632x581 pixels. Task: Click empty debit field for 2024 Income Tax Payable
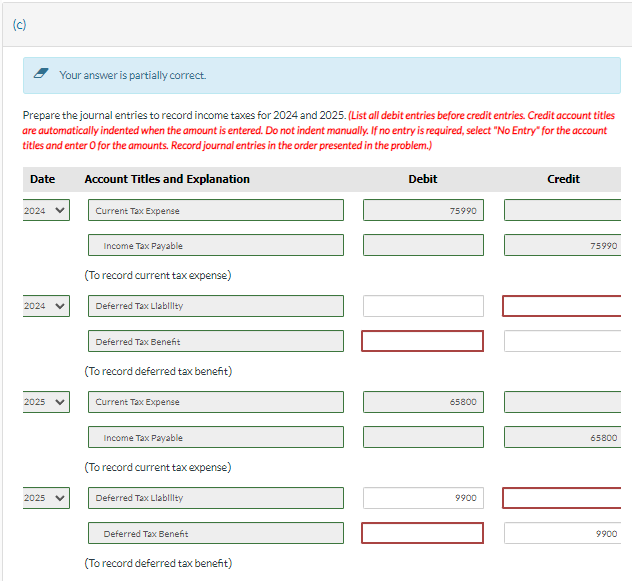click(x=423, y=245)
